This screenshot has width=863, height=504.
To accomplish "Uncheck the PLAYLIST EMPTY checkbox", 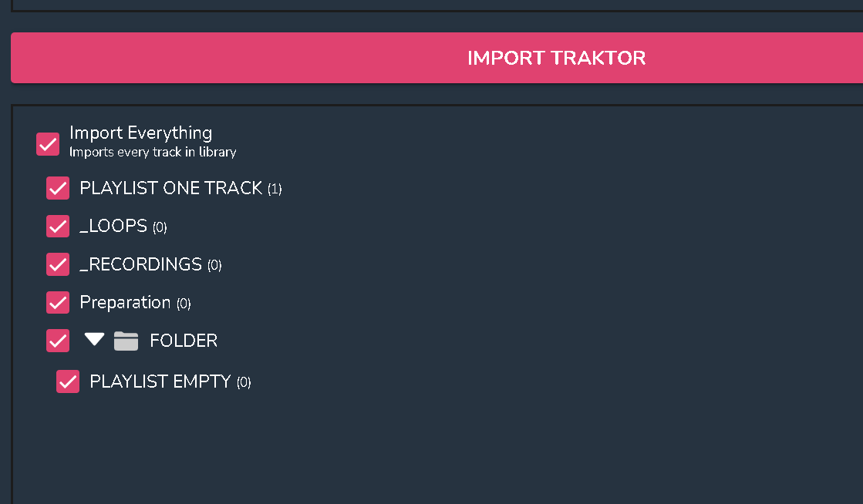I will 68,381.
